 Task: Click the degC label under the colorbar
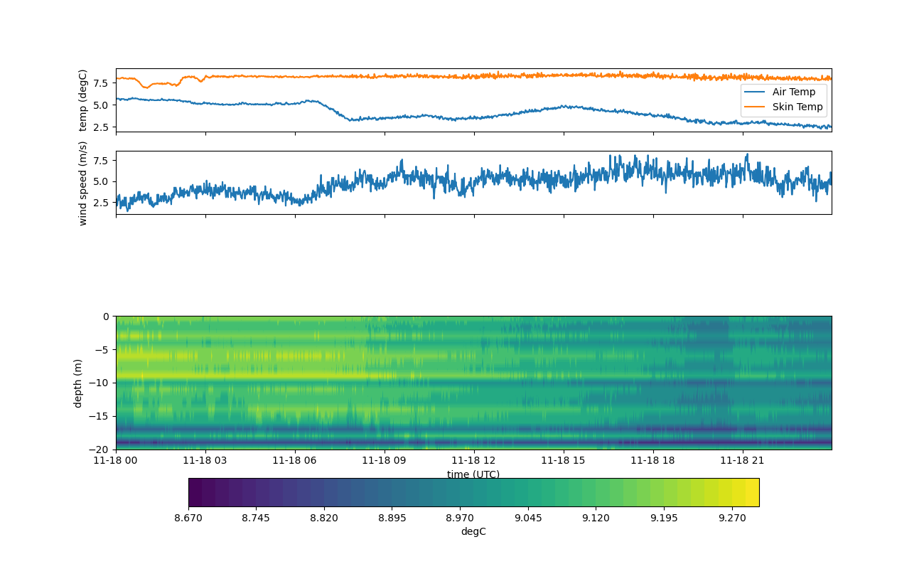pyautogui.click(x=473, y=531)
